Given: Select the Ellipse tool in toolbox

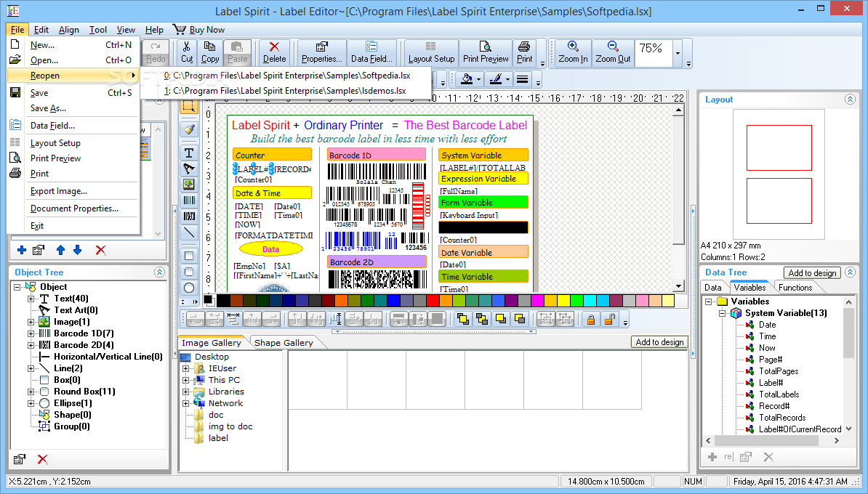Looking at the screenshot, I should [x=189, y=288].
